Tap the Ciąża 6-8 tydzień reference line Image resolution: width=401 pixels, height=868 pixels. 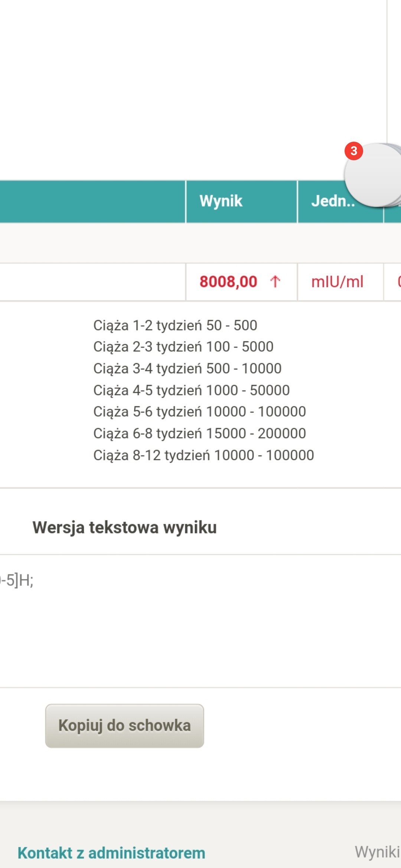[199, 433]
